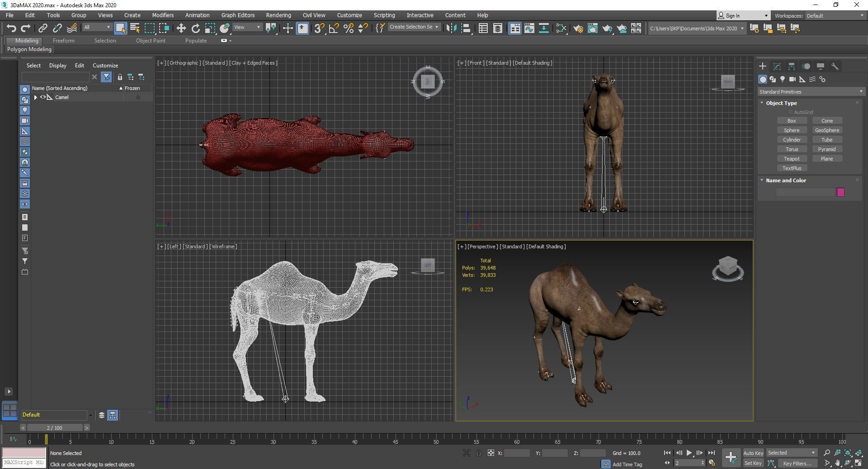Viewport: 868px width, 469px height.
Task: Select the Select and Link tool
Action: click(x=42, y=28)
